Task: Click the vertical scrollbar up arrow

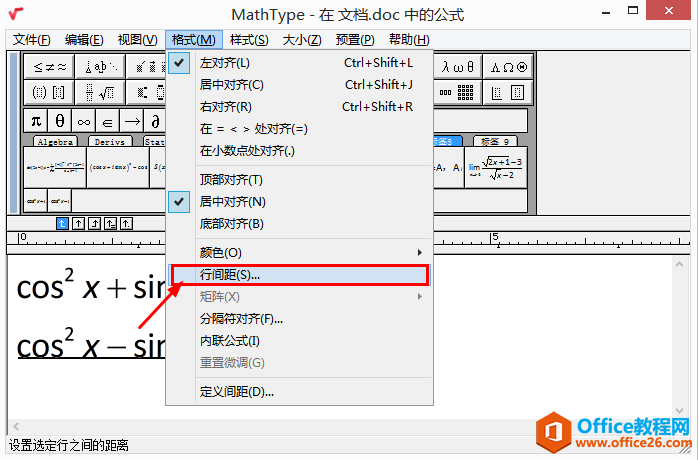Action: coord(679,264)
